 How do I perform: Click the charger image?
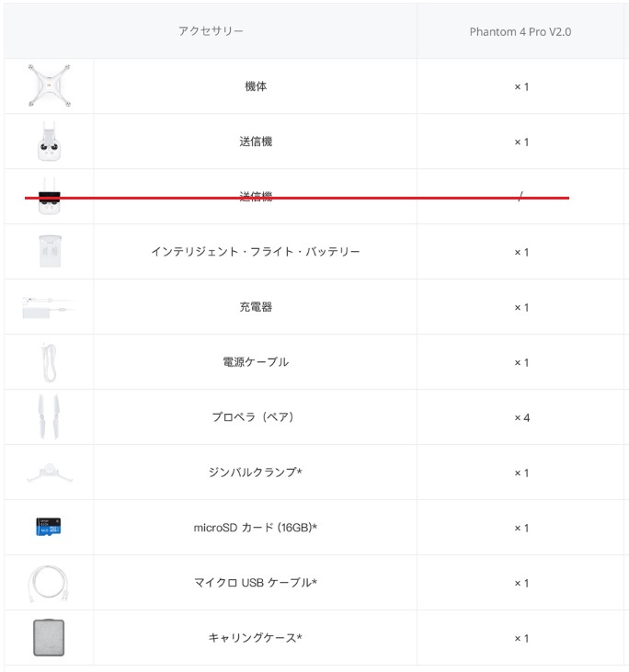[x=49, y=307]
